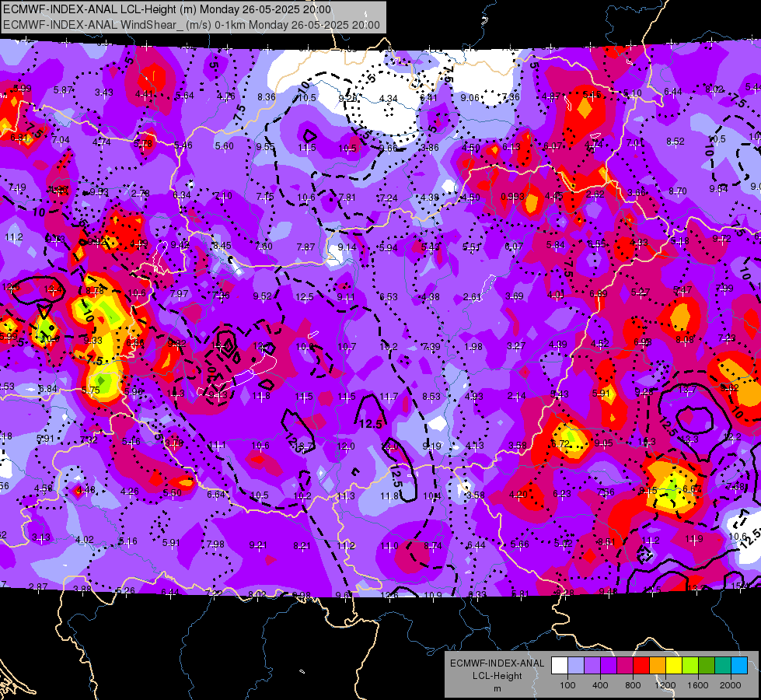
Task: Click the wind shear value 4.02
Action: tap(85, 539)
